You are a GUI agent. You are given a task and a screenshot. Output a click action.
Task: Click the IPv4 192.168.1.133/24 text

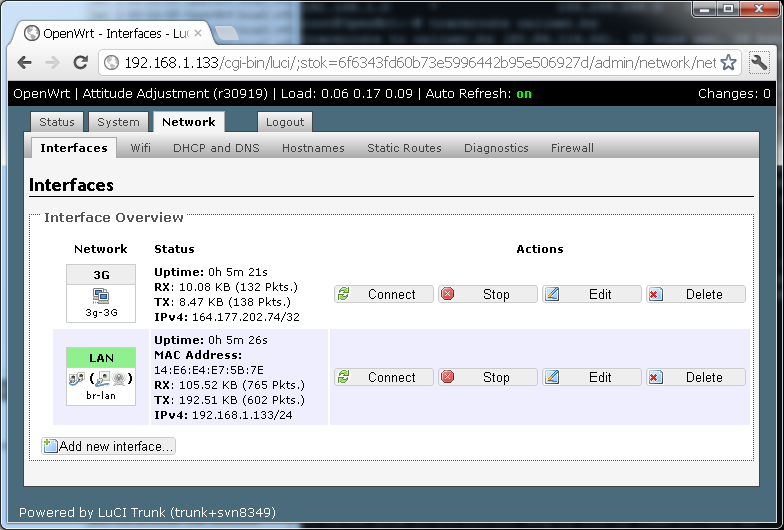[224, 415]
